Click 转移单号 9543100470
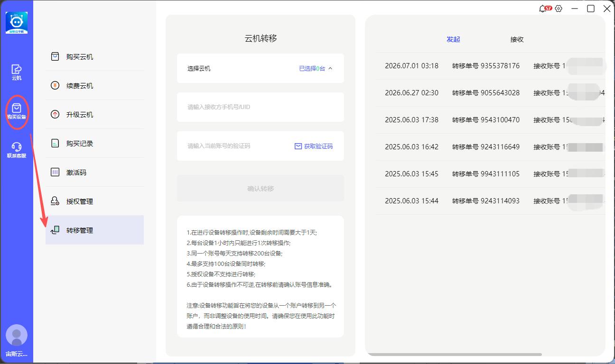615x364 pixels. point(486,120)
